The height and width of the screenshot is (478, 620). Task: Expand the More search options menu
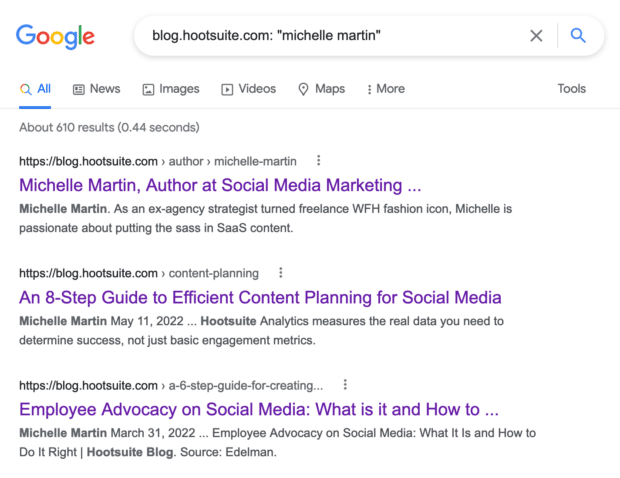pos(385,89)
